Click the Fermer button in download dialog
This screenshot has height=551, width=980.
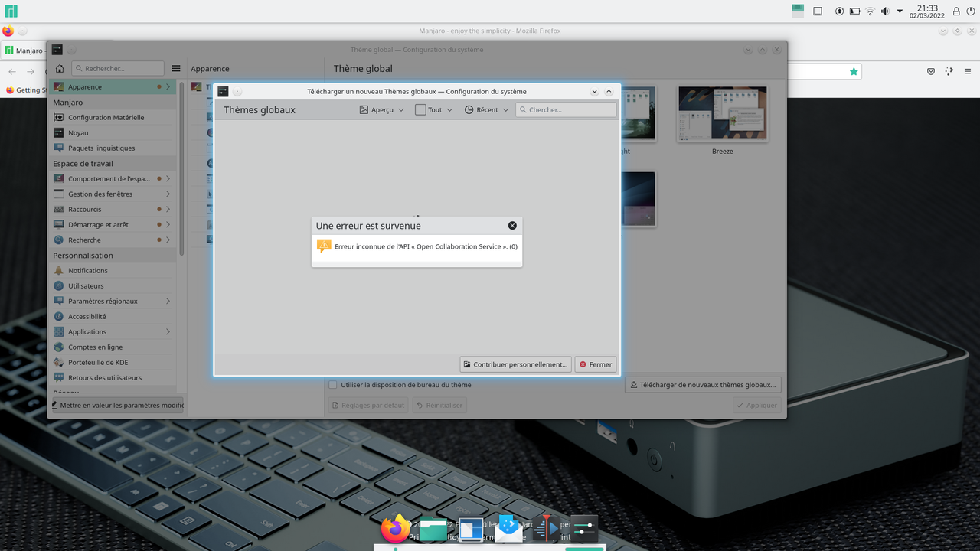(596, 364)
